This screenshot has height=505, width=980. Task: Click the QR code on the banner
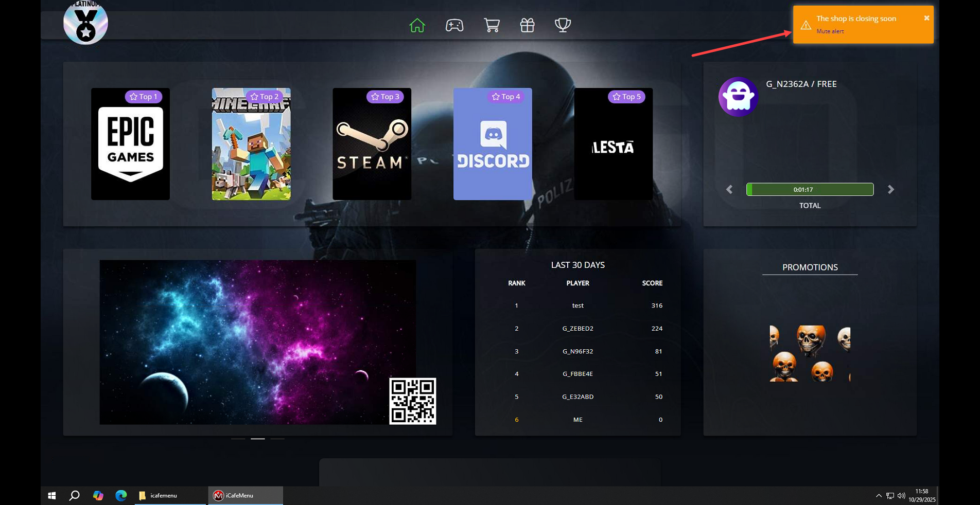click(x=413, y=401)
